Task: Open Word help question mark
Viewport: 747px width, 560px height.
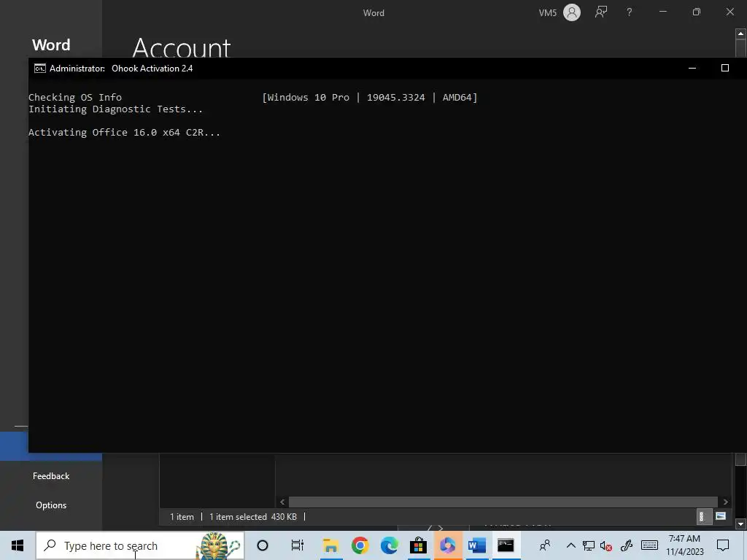Action: pyautogui.click(x=630, y=12)
